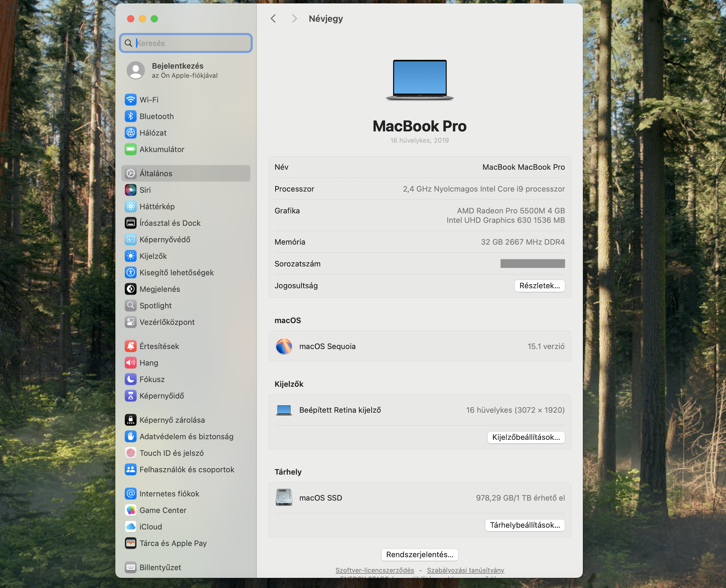Image resolution: width=726 pixels, height=588 pixels.
Task: Click the 16 hüvelykes (3072 × 1920) text
Action: [515, 410]
